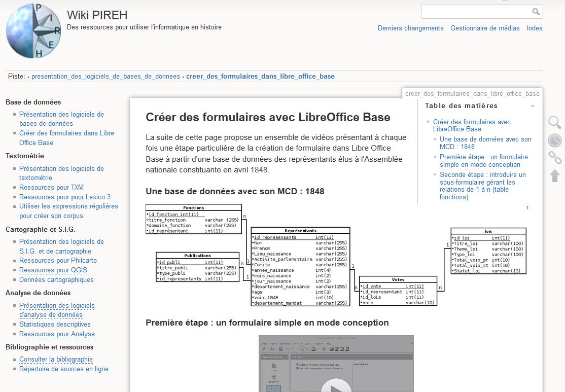
Task: Click the tagline Des ressources pour utiliser l'informatique
Action: coord(144,27)
